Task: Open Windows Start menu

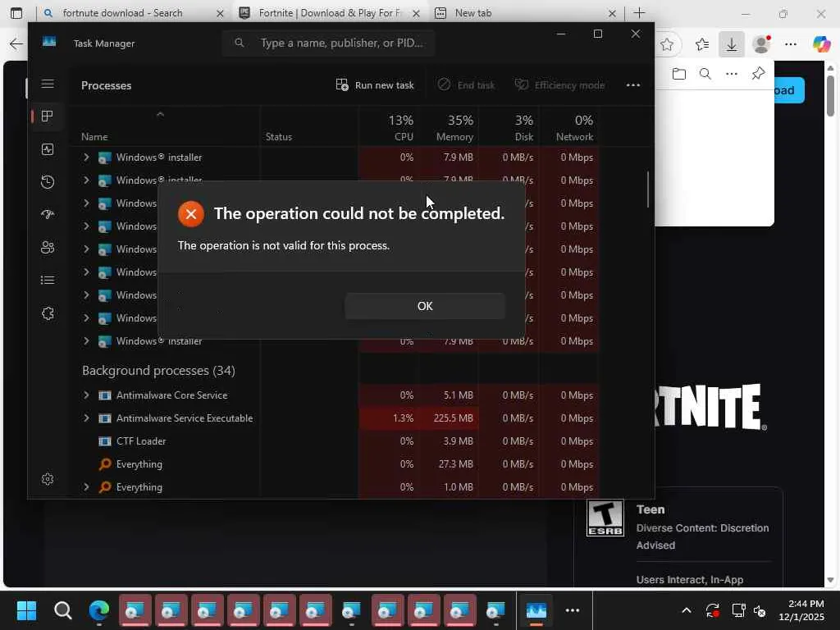Action: click(x=26, y=610)
